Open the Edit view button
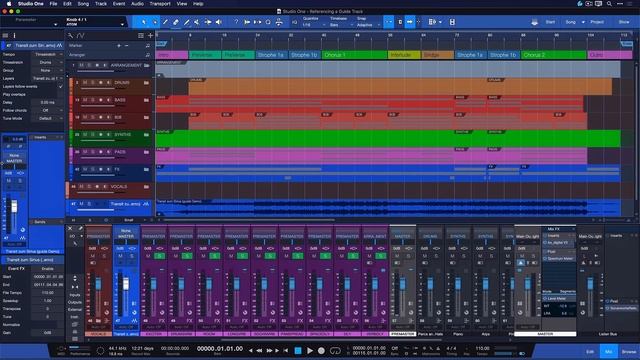Viewport: 640px width, 360px height. (x=590, y=351)
